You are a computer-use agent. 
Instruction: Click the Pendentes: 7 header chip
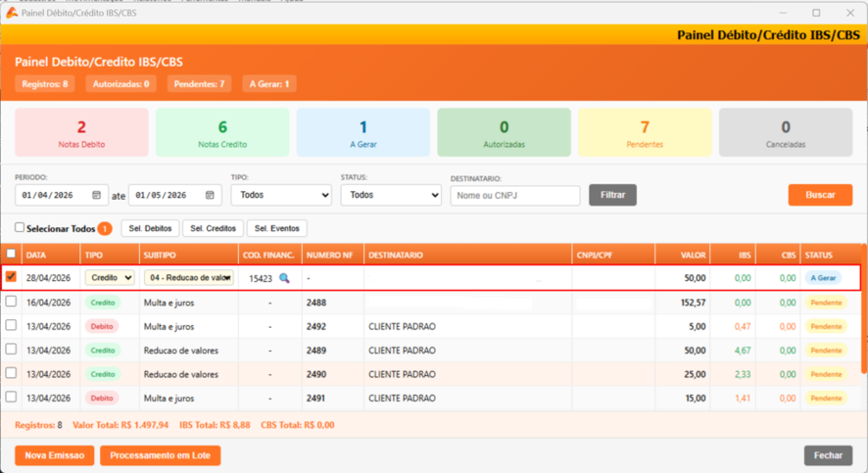[x=199, y=84]
